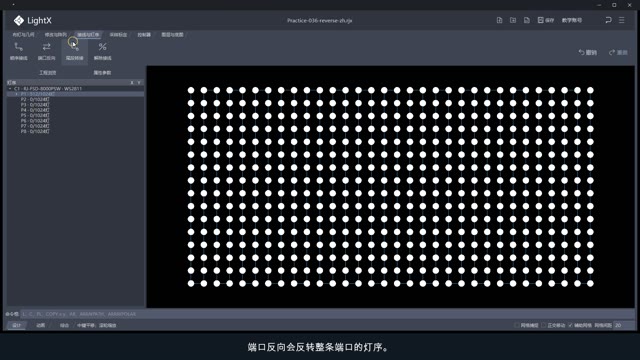Switch to the property parameters panel tab
The height and width of the screenshot is (360, 640).
click(102, 73)
